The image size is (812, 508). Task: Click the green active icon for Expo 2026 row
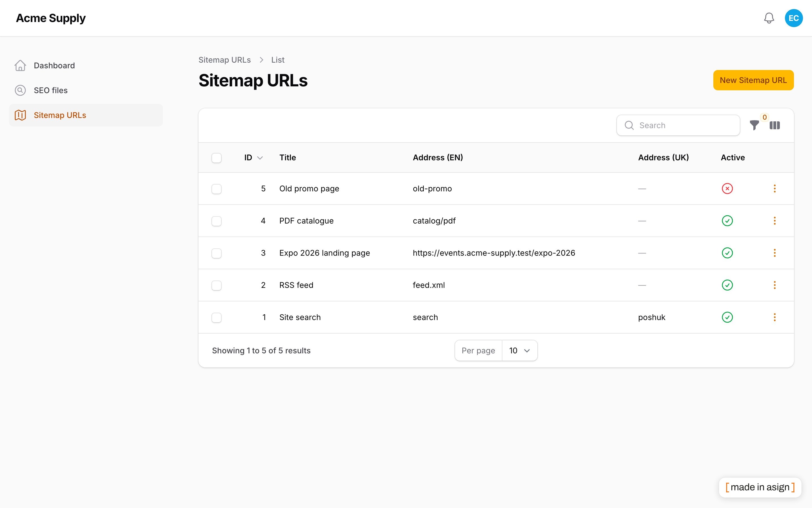tap(727, 253)
